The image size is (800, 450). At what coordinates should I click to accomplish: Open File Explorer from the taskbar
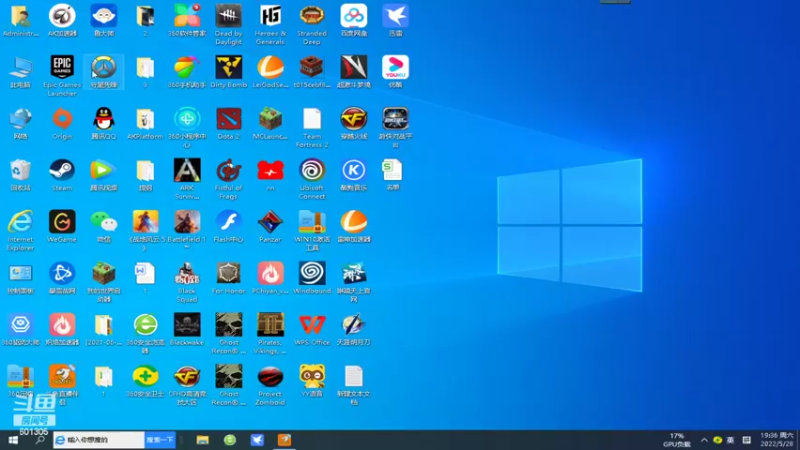pos(203,440)
